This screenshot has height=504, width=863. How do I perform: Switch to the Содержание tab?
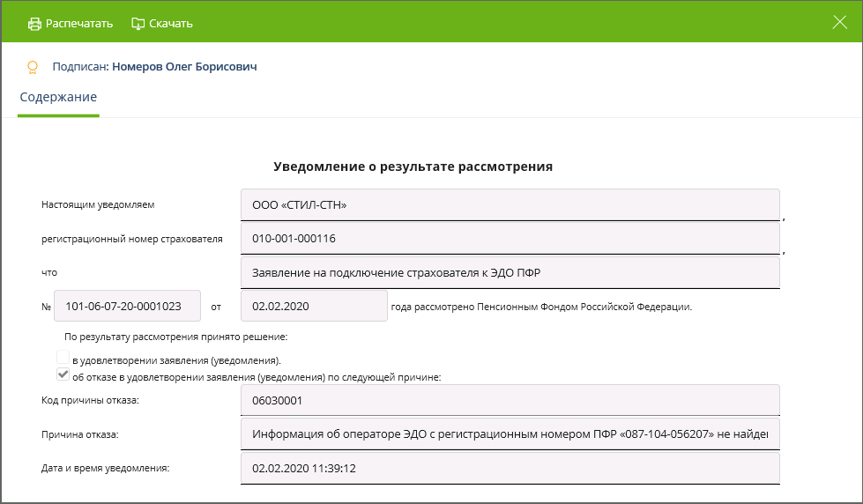pos(58,97)
